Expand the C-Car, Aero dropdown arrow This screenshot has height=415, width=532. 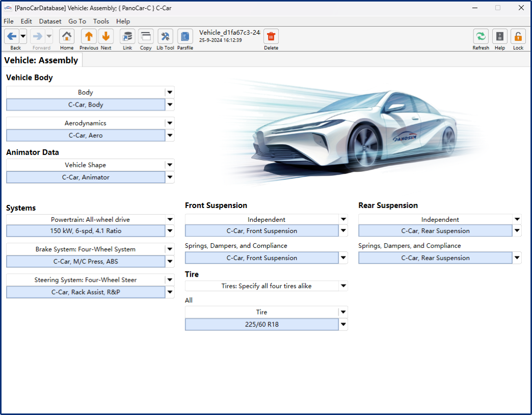tap(170, 136)
